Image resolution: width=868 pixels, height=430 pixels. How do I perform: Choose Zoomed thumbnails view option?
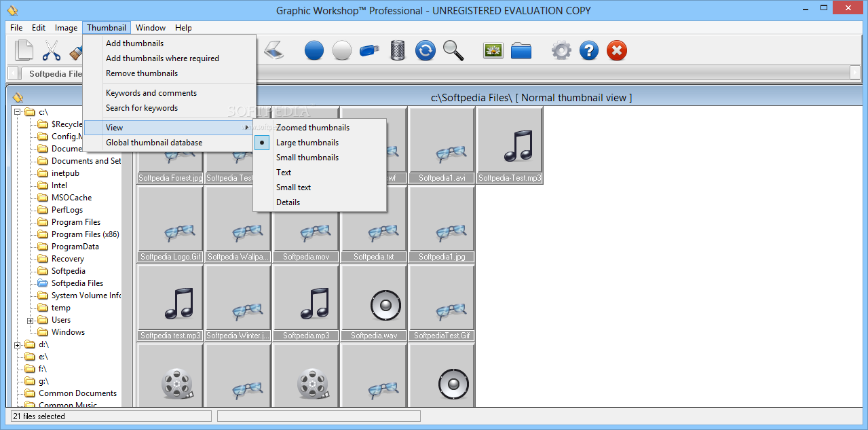coord(320,128)
